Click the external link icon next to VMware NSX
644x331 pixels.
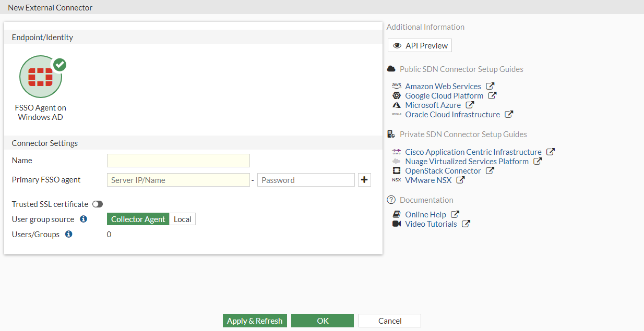click(x=460, y=180)
